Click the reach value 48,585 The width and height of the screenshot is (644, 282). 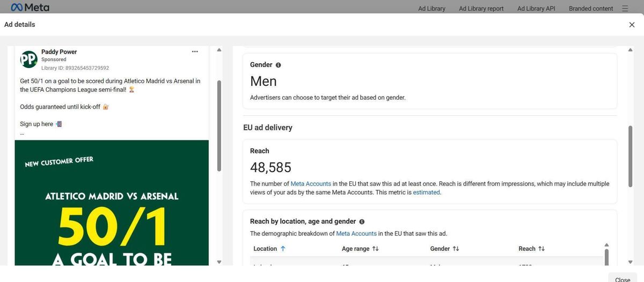click(270, 167)
